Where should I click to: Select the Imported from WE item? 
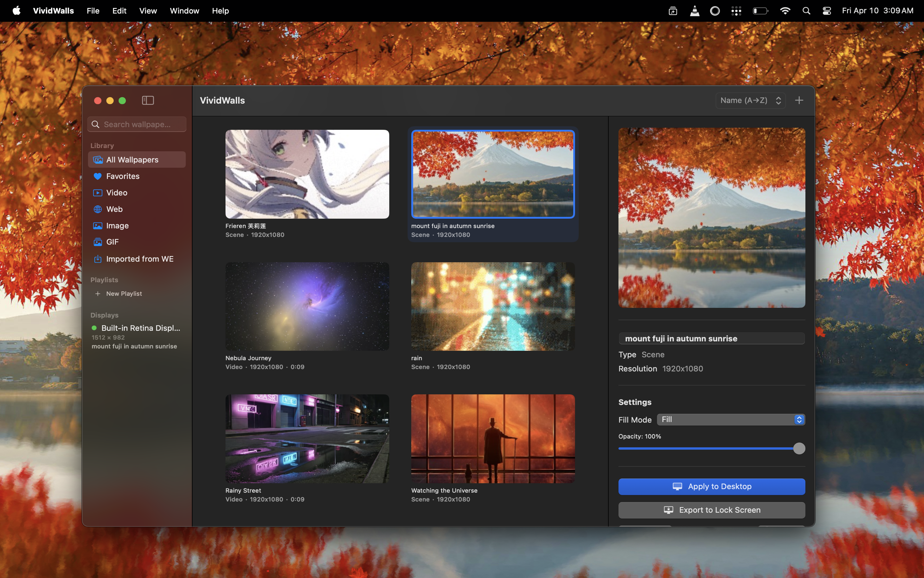[137, 259]
